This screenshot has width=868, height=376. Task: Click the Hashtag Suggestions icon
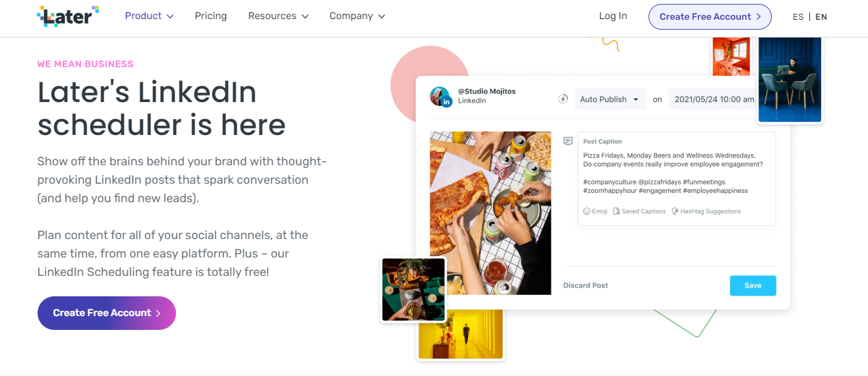coord(675,211)
